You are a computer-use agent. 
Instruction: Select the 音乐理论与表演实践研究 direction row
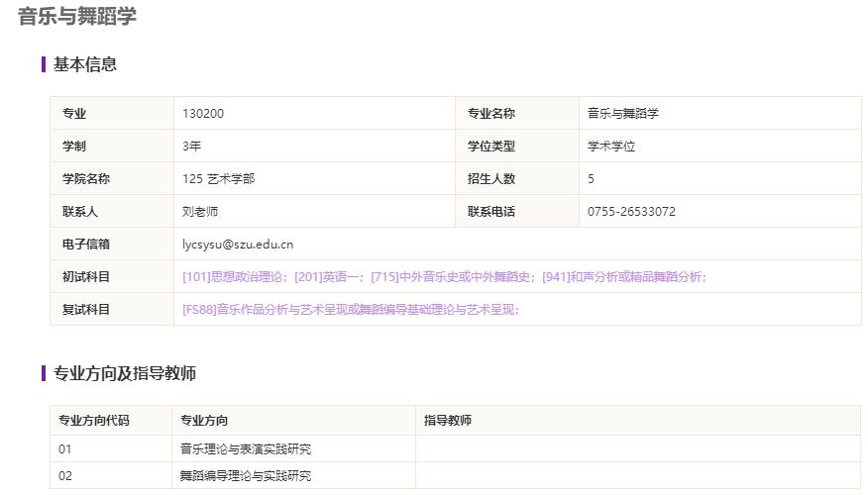point(246,449)
